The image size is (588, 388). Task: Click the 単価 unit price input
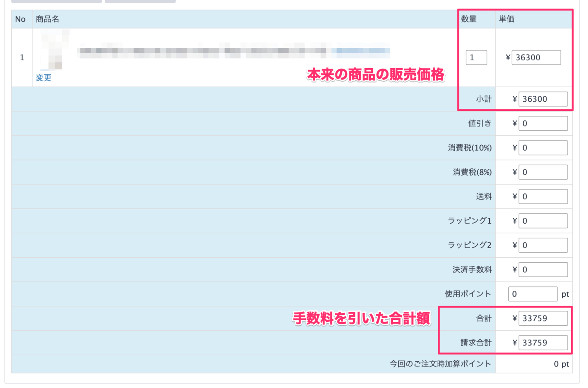pos(536,58)
